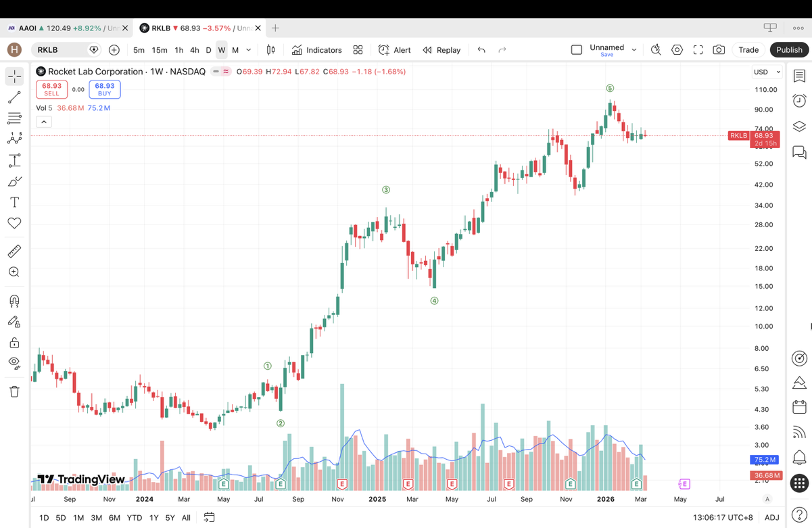Select the Text annotation tool

pos(14,202)
